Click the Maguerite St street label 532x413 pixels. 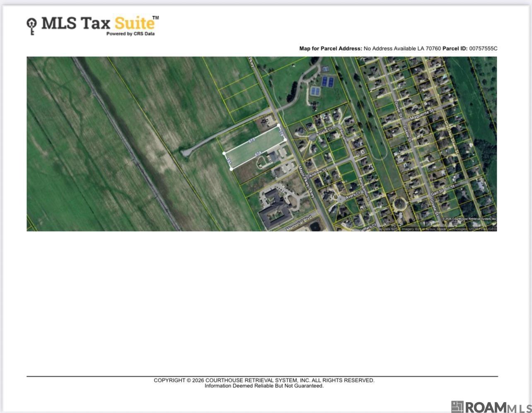pyautogui.click(x=421, y=115)
